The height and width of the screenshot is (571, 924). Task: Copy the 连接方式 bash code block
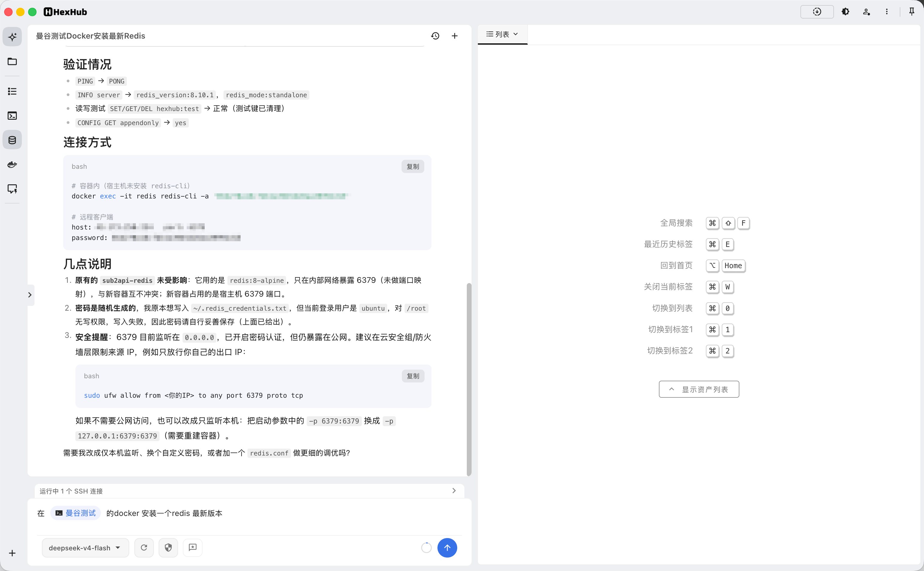click(x=413, y=166)
